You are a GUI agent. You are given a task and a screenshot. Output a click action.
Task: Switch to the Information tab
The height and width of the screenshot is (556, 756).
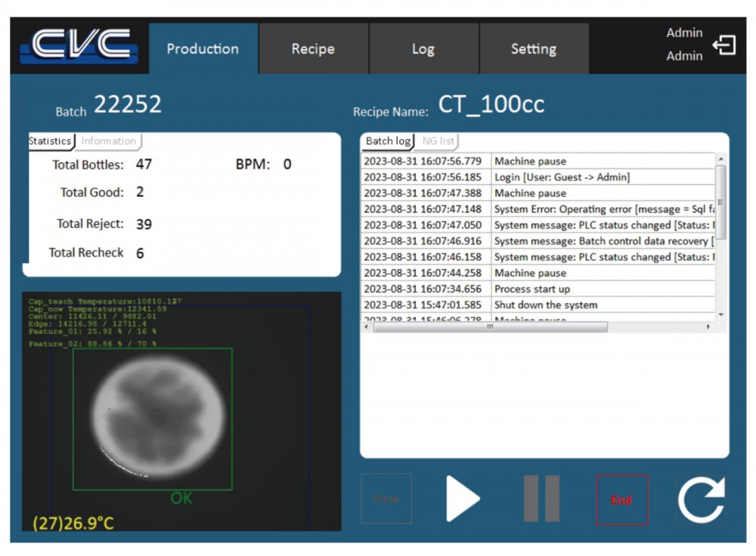pyautogui.click(x=109, y=141)
